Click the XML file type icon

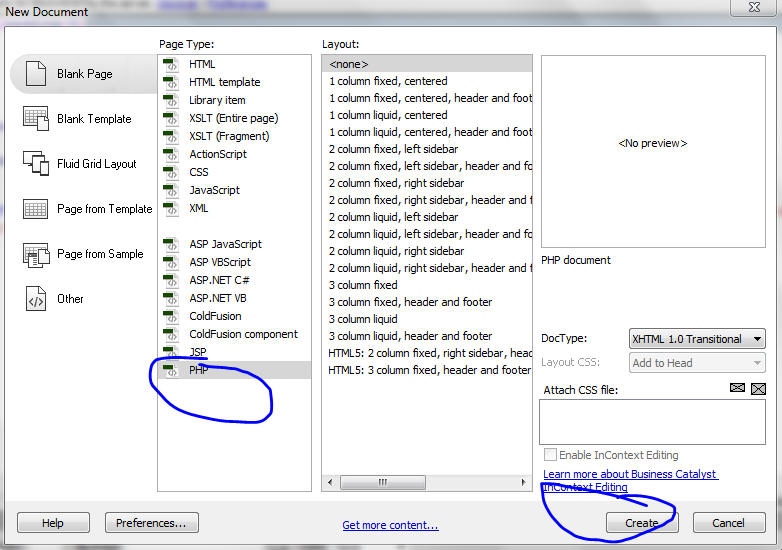[171, 208]
